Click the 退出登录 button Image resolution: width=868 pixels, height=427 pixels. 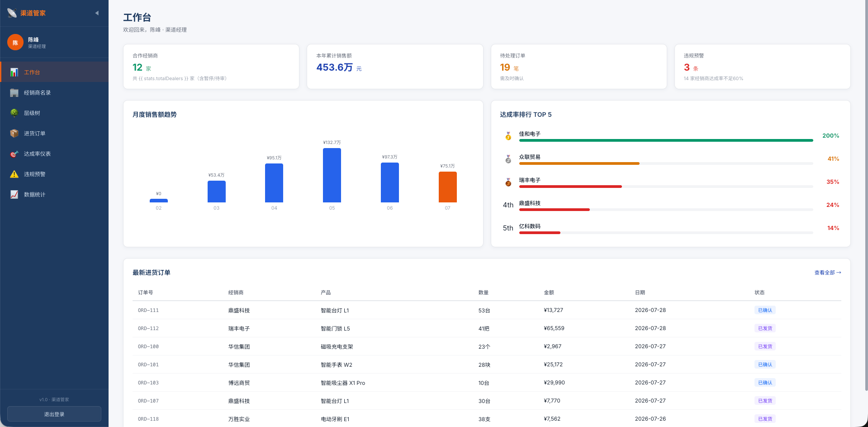[x=54, y=414]
